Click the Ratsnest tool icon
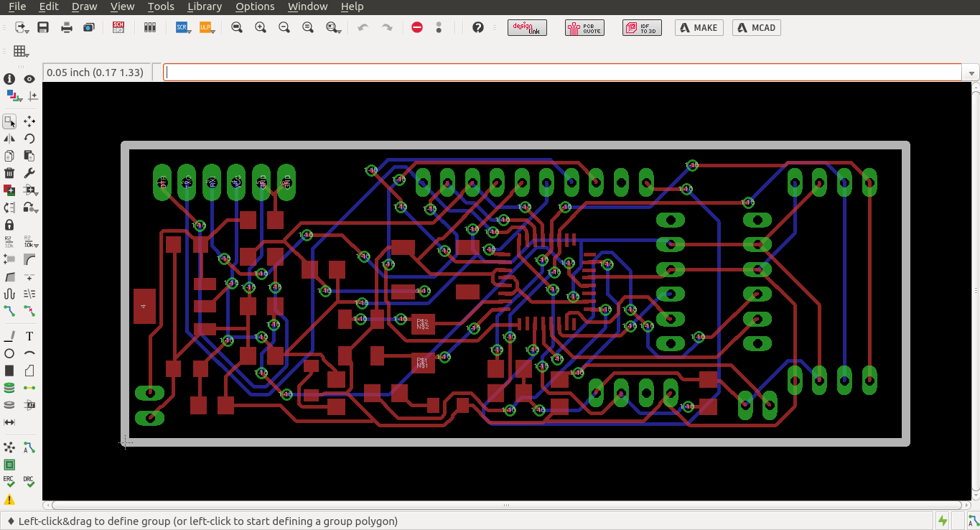The image size is (980, 530). click(9, 447)
